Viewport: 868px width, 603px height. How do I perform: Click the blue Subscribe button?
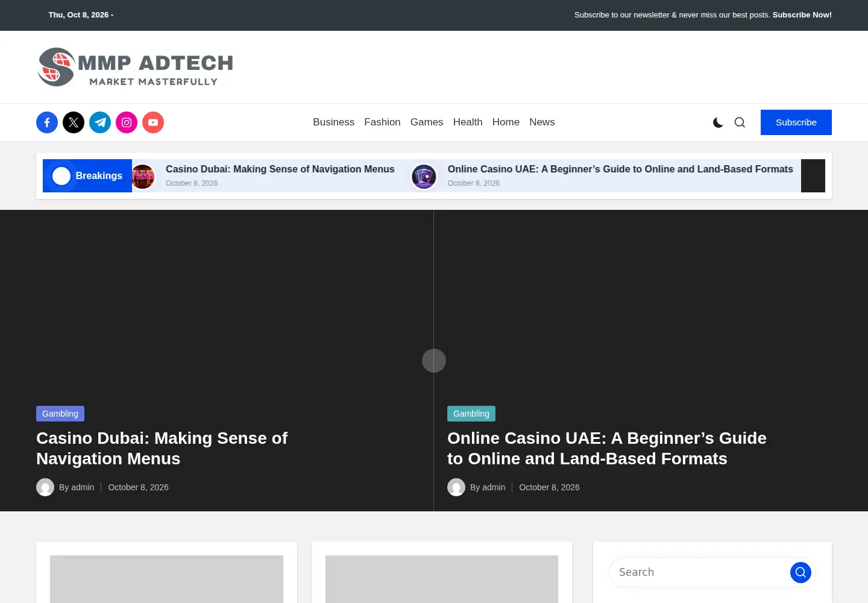click(796, 122)
